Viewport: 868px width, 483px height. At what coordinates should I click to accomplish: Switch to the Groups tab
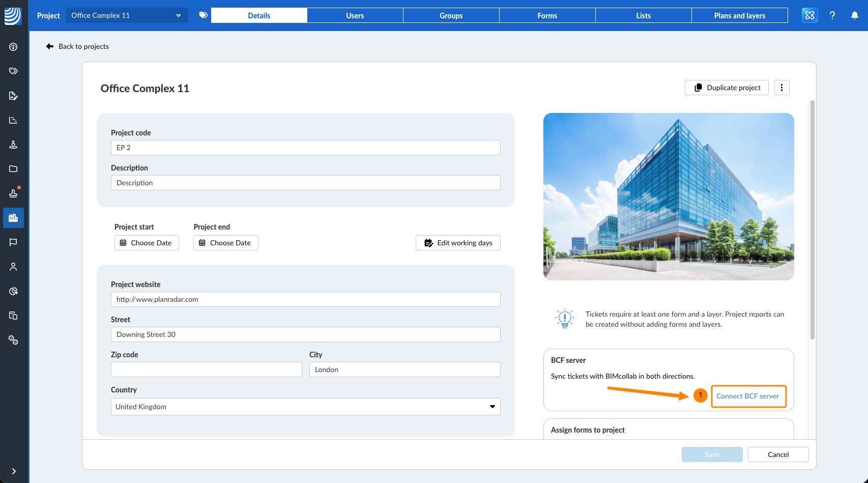point(451,15)
